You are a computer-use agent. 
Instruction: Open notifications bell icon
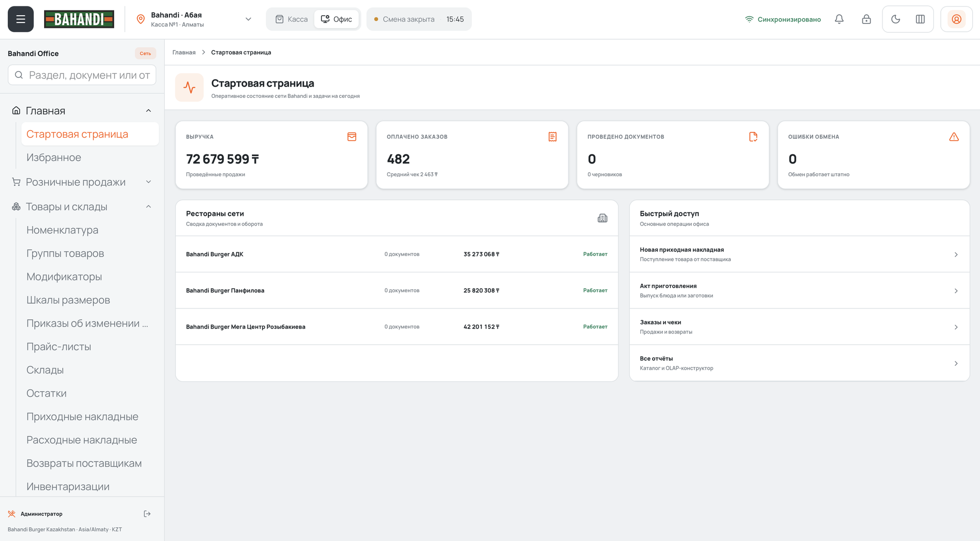(839, 19)
